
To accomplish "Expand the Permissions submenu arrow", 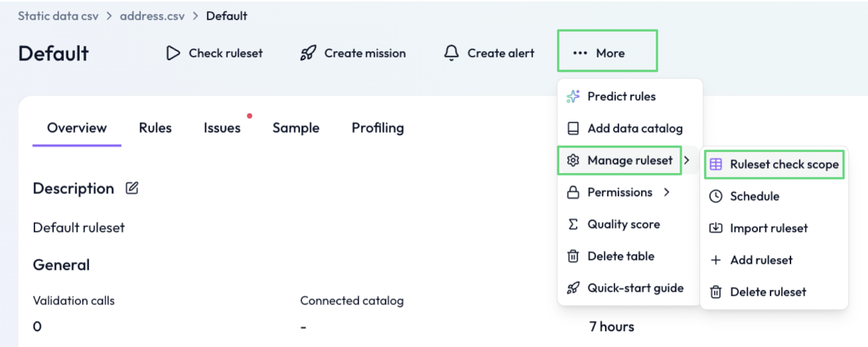I will [x=667, y=192].
